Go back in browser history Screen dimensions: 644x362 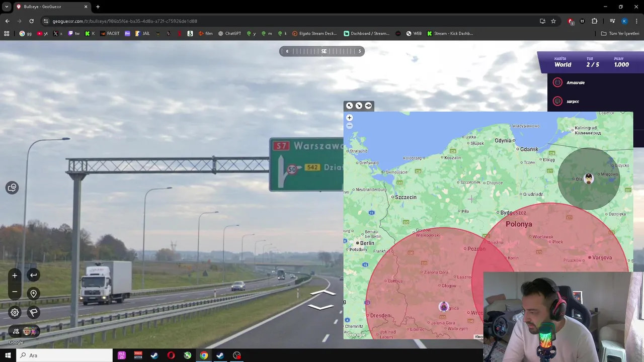7,21
